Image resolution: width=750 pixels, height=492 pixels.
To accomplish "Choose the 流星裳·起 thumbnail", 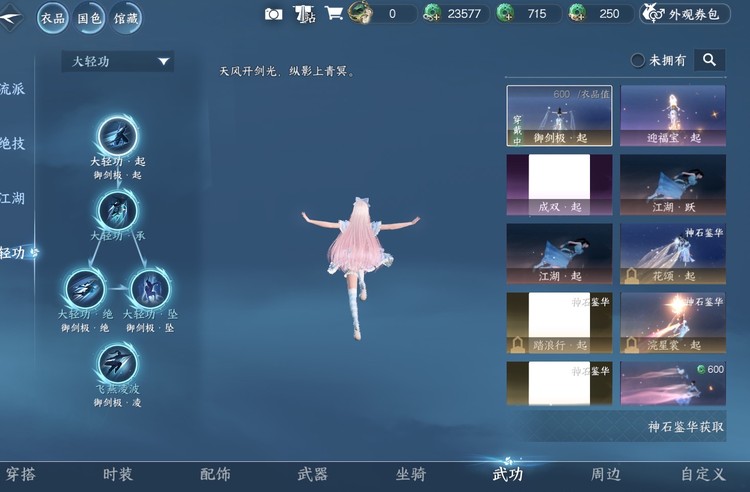I will [673, 323].
